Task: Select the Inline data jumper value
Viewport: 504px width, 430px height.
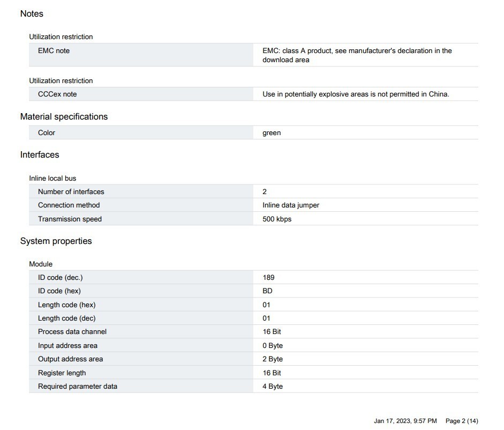Action: 291,205
